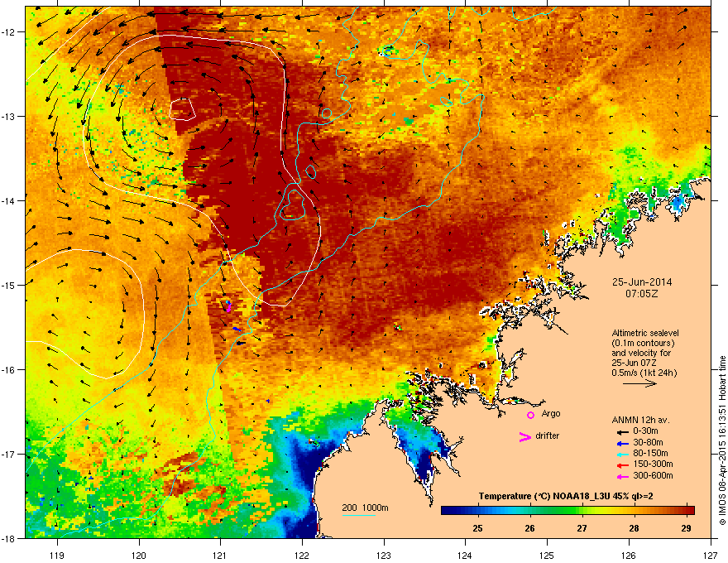Click the '(0.1m contours)' legend text

pyautogui.click(x=643, y=344)
